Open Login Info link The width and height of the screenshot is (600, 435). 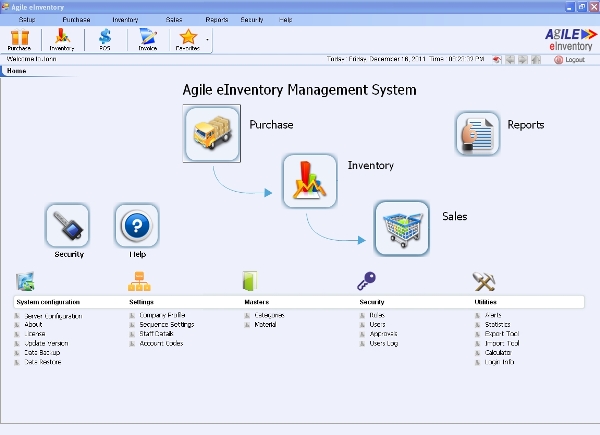499,362
